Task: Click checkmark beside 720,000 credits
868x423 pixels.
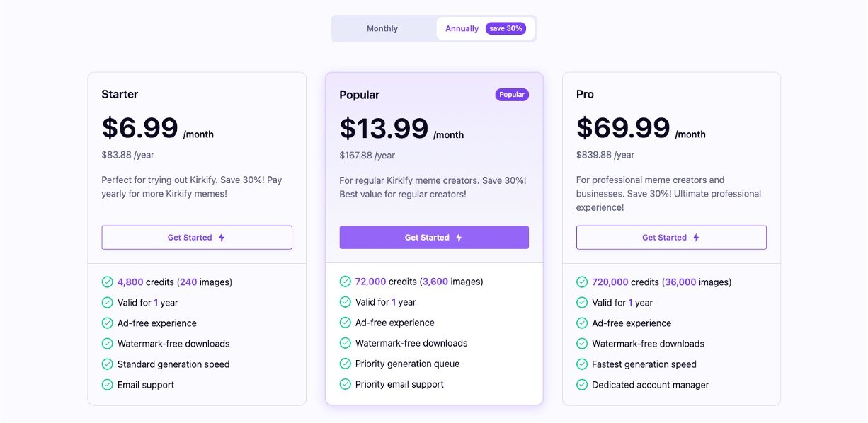Action: tap(582, 282)
